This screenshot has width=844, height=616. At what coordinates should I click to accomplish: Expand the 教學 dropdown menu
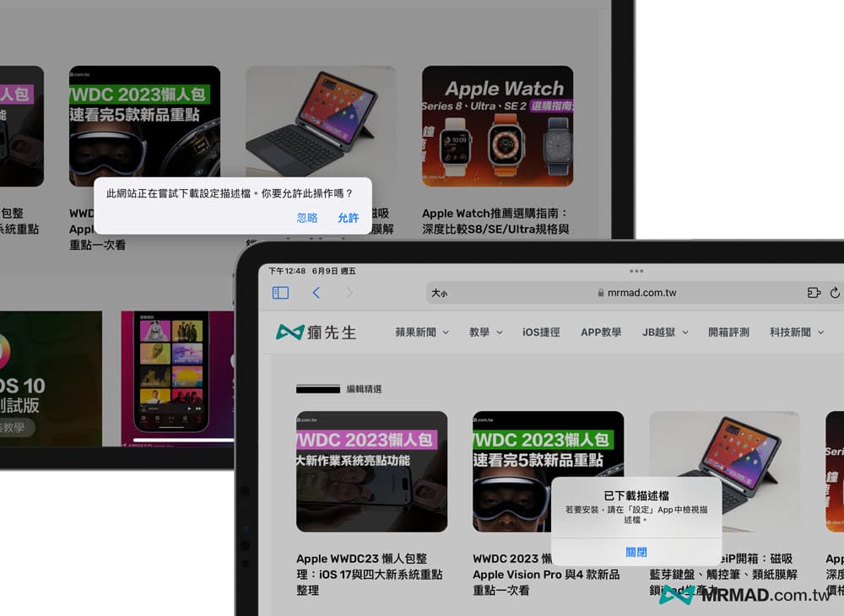click(x=485, y=332)
